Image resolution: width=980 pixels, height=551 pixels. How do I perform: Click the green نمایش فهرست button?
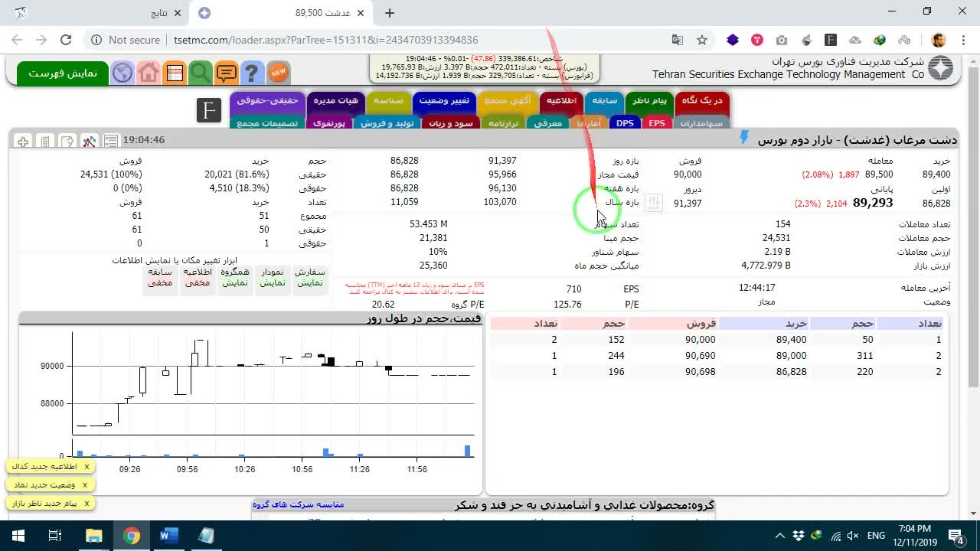63,73
